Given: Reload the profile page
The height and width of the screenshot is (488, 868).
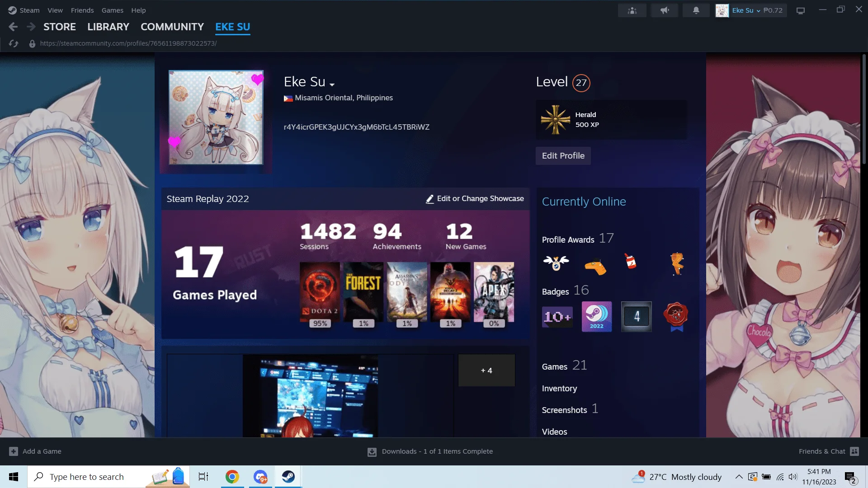Looking at the screenshot, I should pos(14,43).
